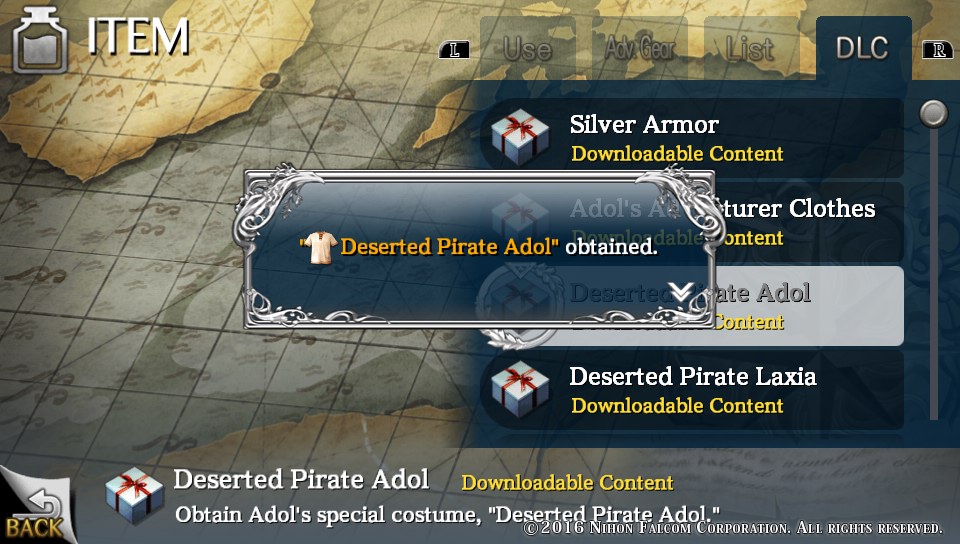The image size is (960, 544).
Task: Select the Silver Armor gift box icon
Action: pyautogui.click(x=520, y=138)
